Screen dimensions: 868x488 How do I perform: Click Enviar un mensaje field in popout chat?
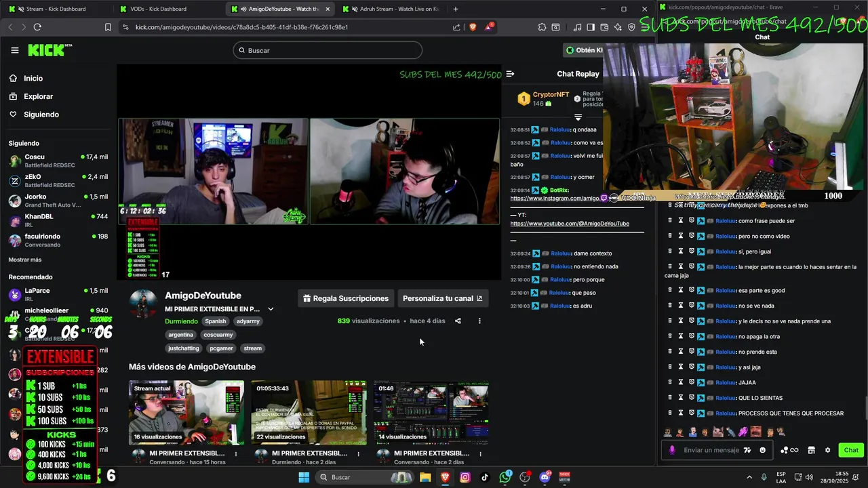711,450
